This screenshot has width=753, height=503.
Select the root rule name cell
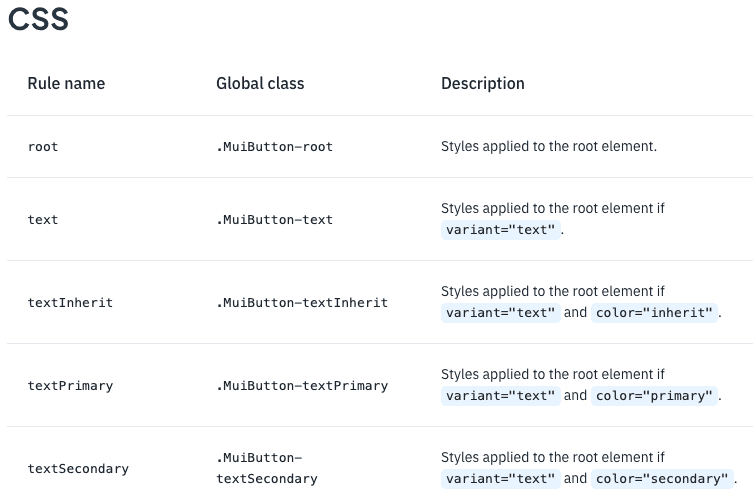click(43, 146)
